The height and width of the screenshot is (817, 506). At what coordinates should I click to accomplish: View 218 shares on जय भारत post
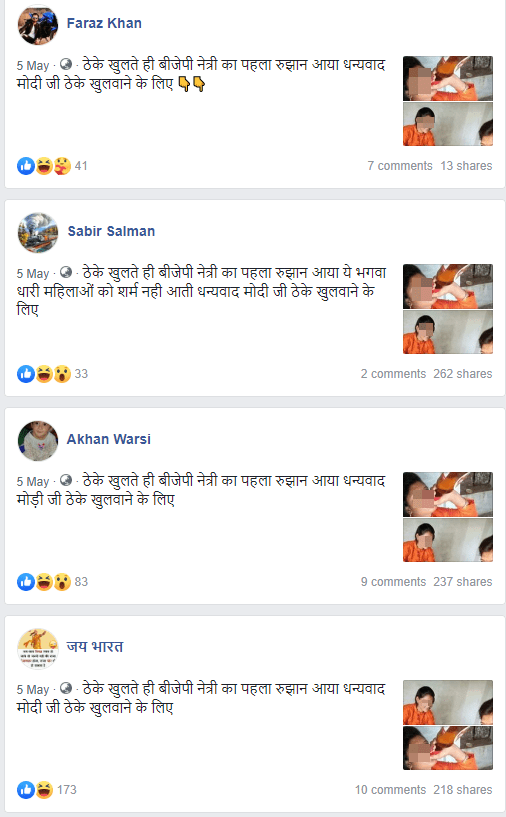point(463,789)
